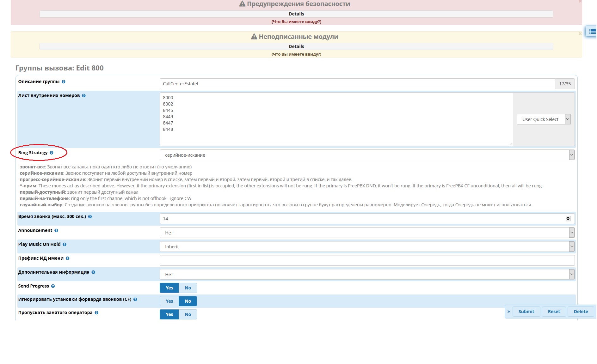Set Игнорировать установки форварда звонков to Yes
Image resolution: width=597 pixels, height=364 pixels.
[x=169, y=301]
